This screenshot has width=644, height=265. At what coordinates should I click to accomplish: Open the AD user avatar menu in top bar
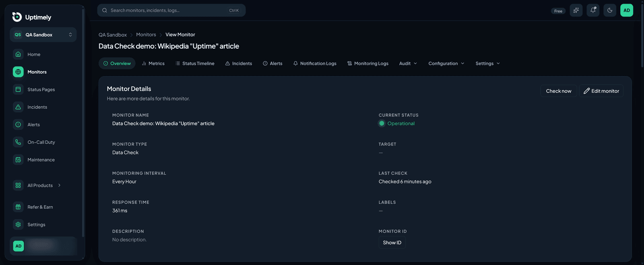[627, 10]
